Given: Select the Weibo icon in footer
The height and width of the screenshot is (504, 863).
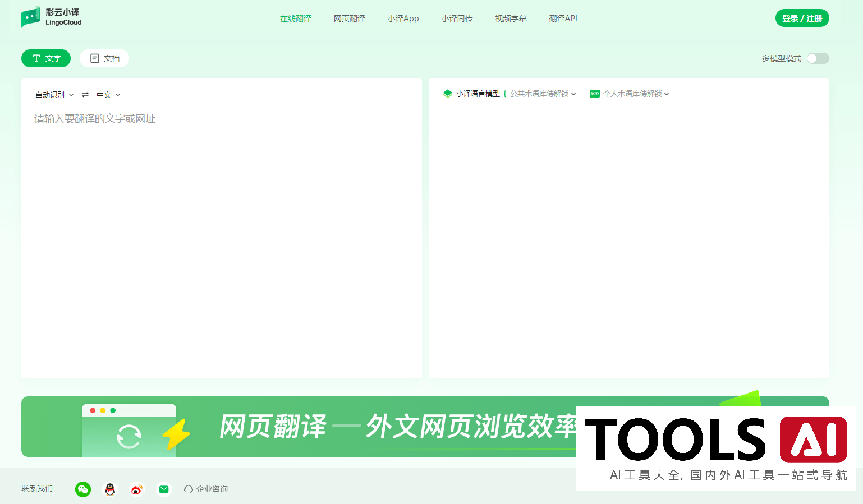Looking at the screenshot, I should click(136, 489).
